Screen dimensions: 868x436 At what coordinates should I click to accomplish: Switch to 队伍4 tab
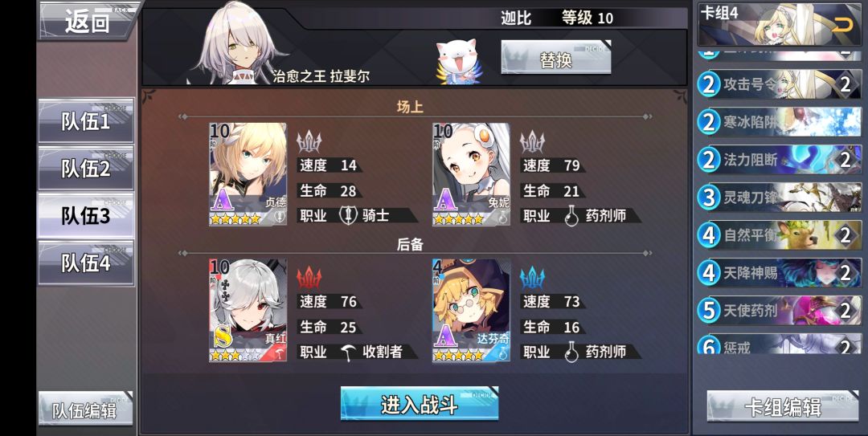pos(86,263)
